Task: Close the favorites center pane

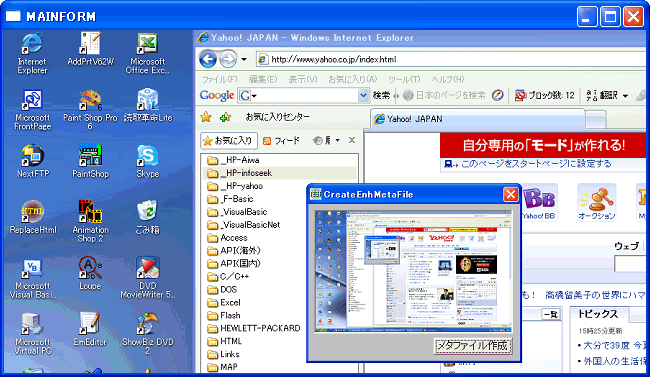Action: click(x=352, y=140)
